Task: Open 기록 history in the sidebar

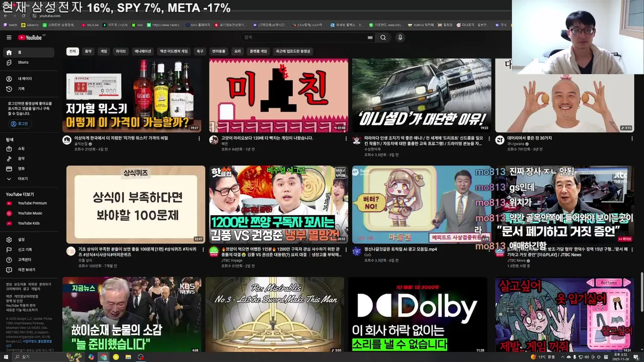Action: point(29,89)
